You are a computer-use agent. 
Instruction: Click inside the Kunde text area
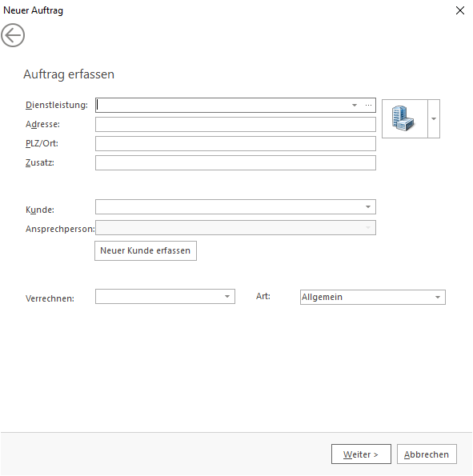pyautogui.click(x=228, y=206)
